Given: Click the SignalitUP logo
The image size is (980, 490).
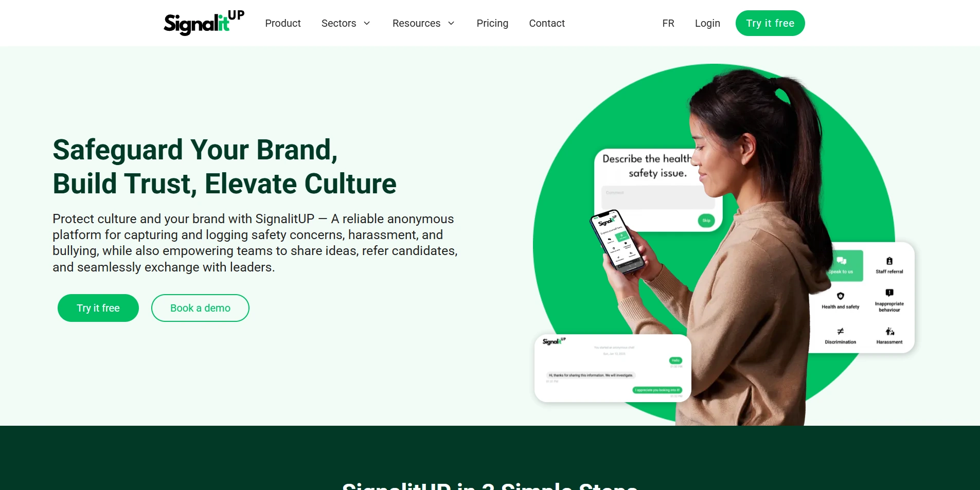Looking at the screenshot, I should [x=204, y=23].
